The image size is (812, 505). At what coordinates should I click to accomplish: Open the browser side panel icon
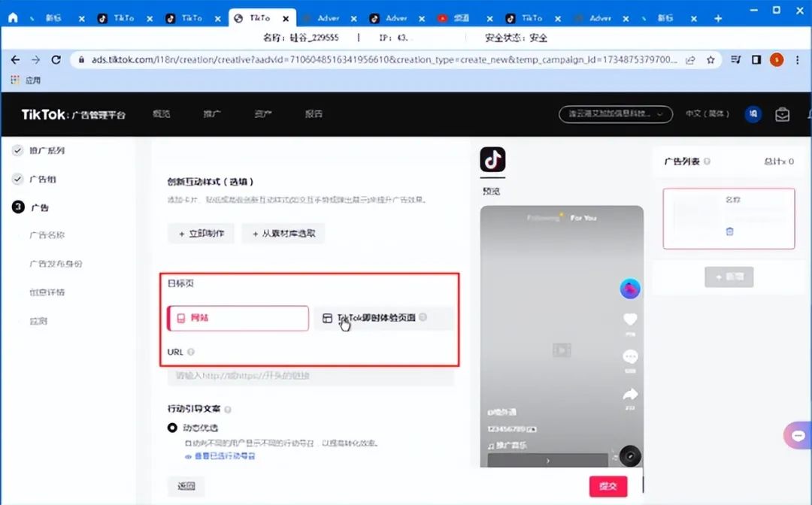[x=756, y=60]
